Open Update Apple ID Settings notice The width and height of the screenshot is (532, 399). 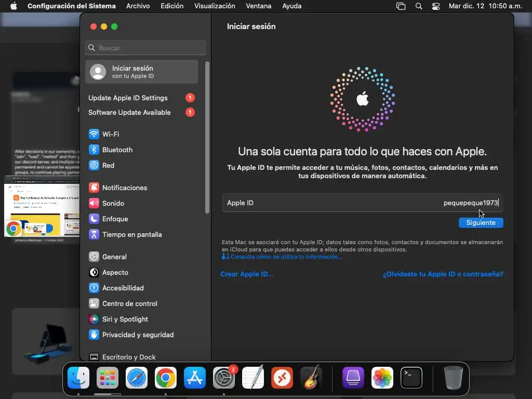[x=141, y=98]
